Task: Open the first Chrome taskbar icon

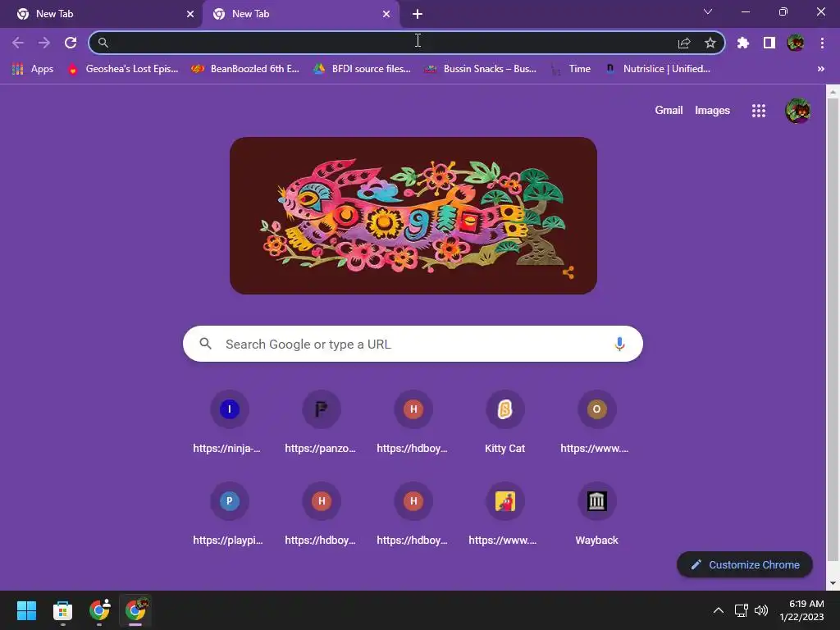Action: (x=99, y=610)
